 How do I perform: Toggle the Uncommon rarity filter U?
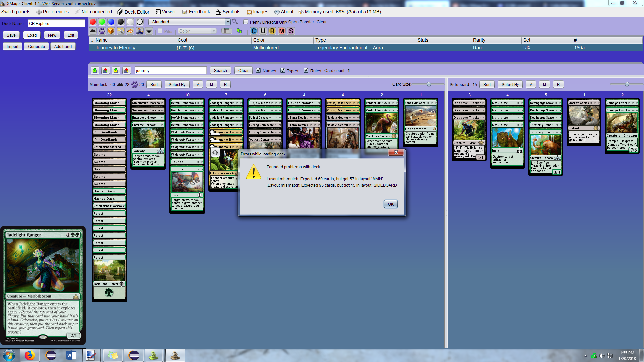[263, 31]
